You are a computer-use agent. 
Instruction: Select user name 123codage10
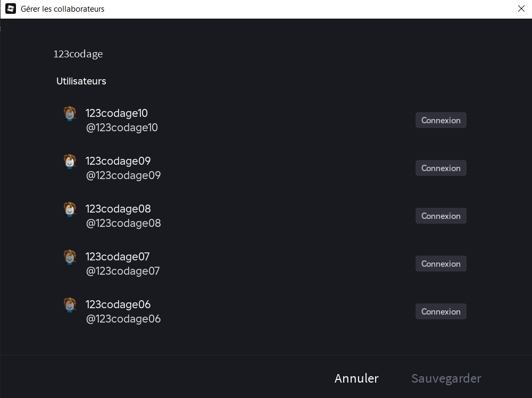[x=117, y=113]
